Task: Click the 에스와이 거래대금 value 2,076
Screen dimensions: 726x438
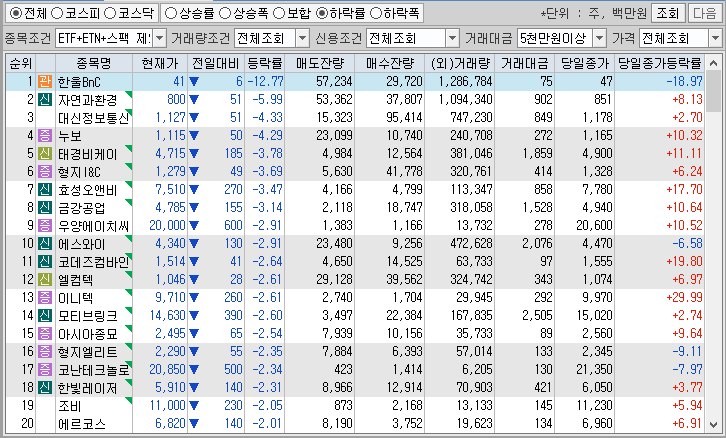Action: coord(537,244)
